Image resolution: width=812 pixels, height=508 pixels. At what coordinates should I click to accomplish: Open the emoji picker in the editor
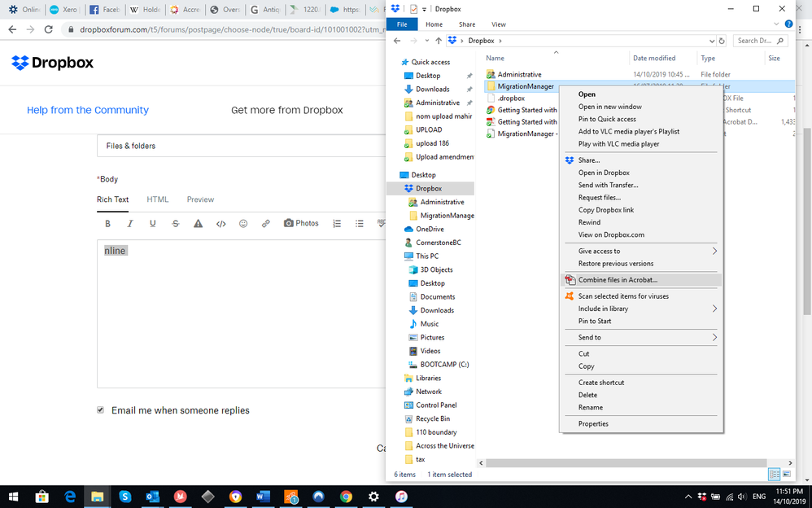pyautogui.click(x=243, y=223)
